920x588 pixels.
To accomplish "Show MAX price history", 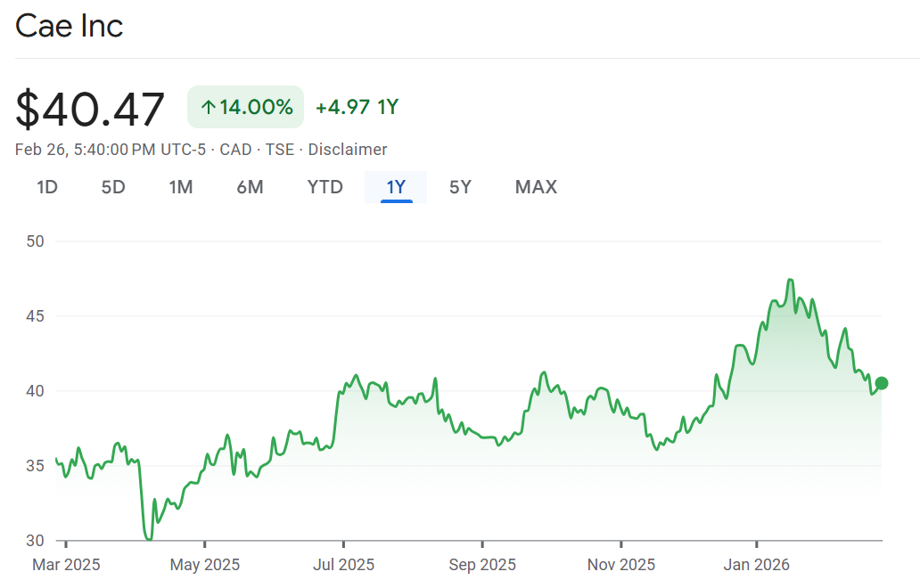I will coord(536,187).
